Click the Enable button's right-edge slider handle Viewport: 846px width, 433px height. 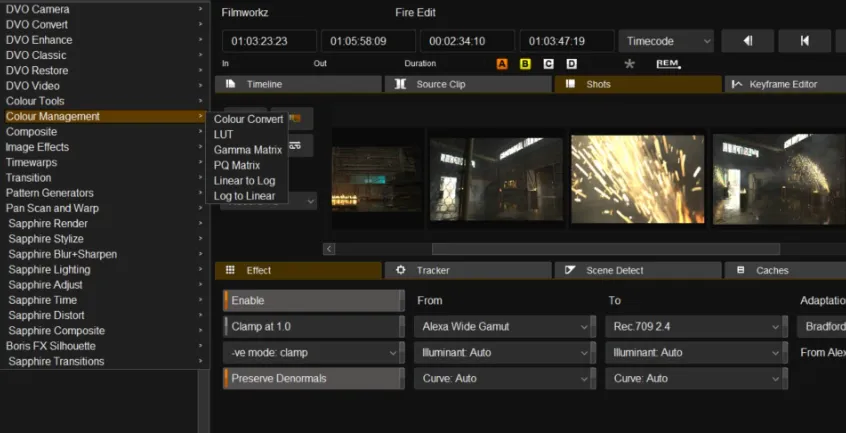pos(402,300)
